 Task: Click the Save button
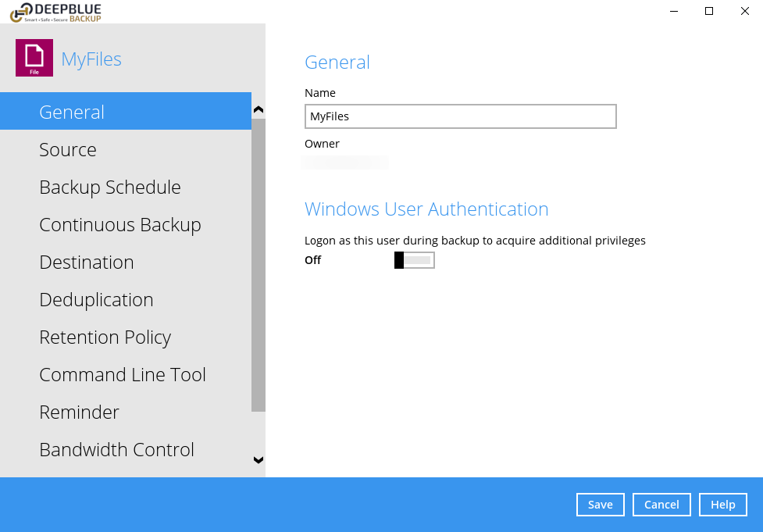(x=600, y=505)
